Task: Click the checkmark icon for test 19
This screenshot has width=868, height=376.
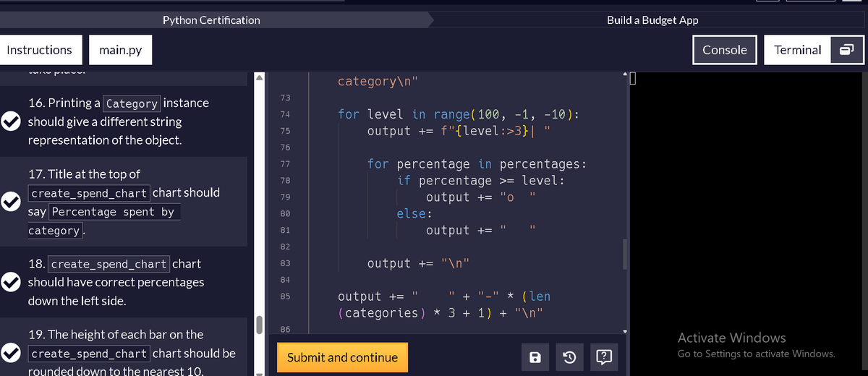Action: pos(9,354)
